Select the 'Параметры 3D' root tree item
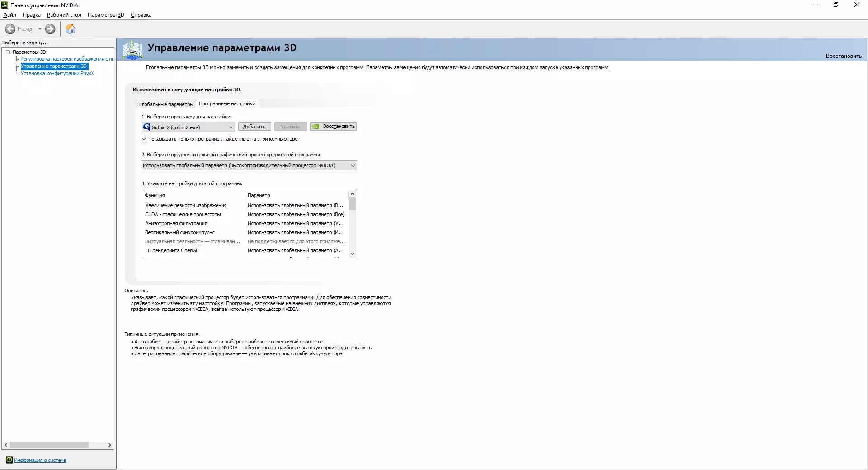868x470 pixels. coord(29,52)
